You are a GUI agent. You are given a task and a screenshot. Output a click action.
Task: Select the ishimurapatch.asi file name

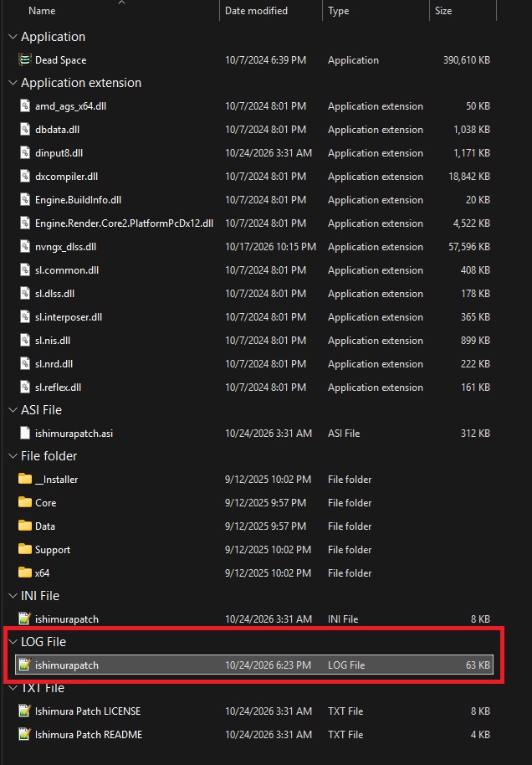[74, 434]
